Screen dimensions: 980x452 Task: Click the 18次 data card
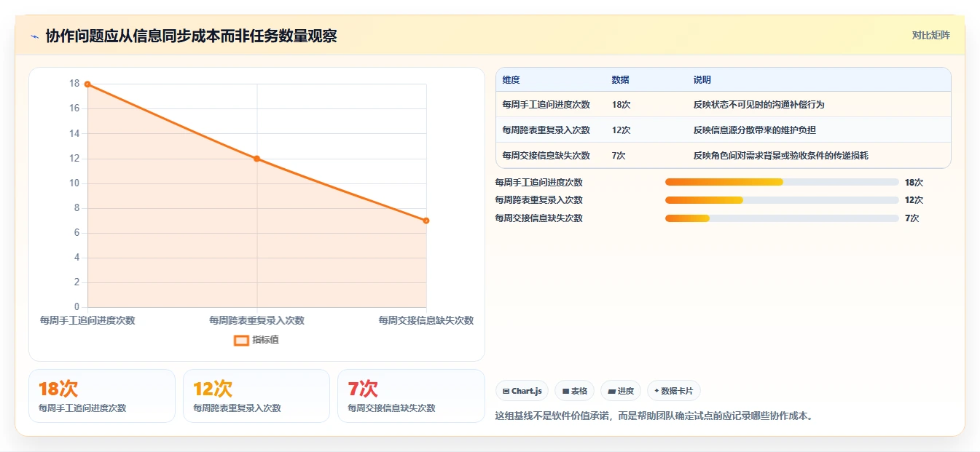pos(102,396)
